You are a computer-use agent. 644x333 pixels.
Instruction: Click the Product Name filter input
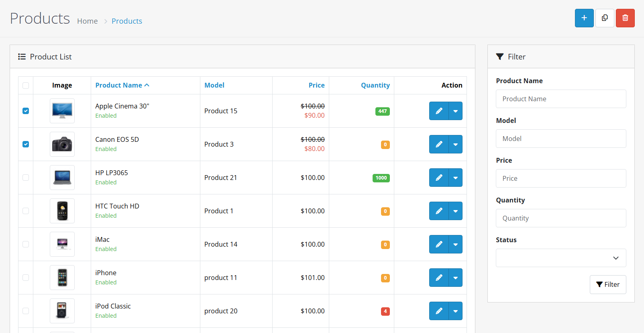561,99
